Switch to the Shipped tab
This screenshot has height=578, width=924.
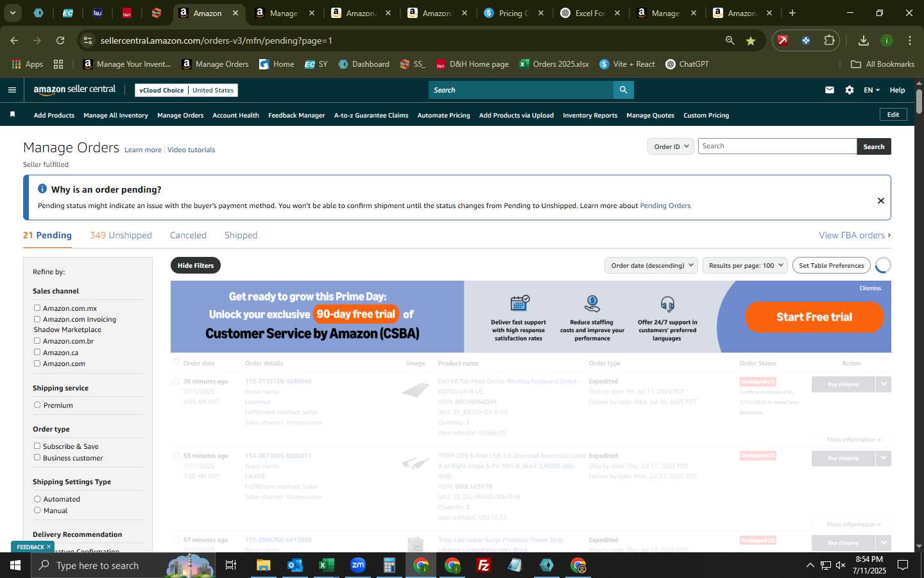pos(241,235)
